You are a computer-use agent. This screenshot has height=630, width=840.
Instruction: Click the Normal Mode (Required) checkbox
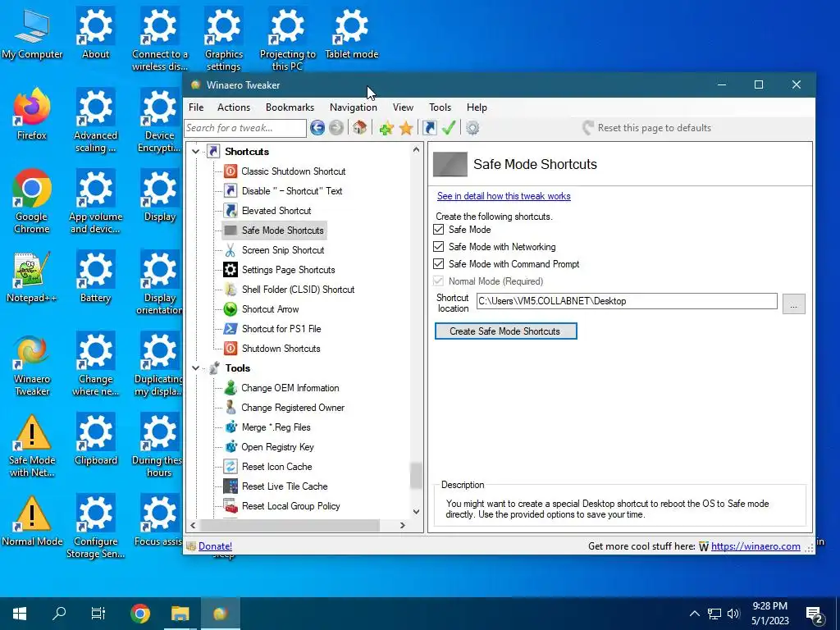(x=439, y=281)
